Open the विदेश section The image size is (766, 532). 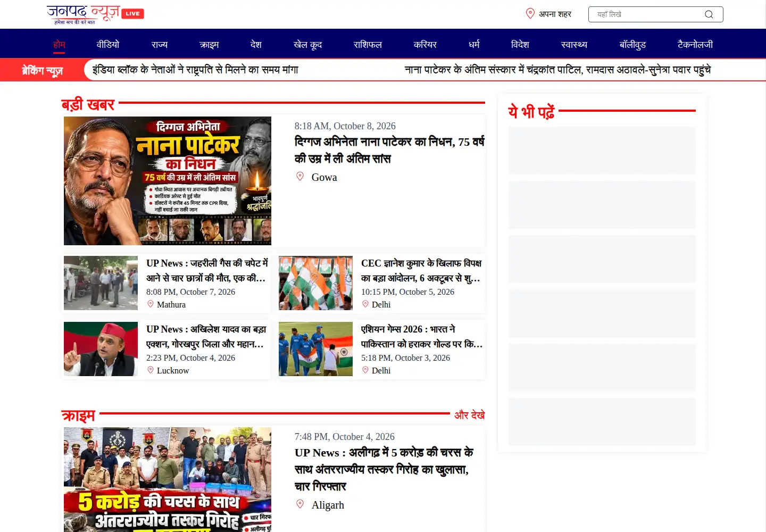click(x=520, y=44)
